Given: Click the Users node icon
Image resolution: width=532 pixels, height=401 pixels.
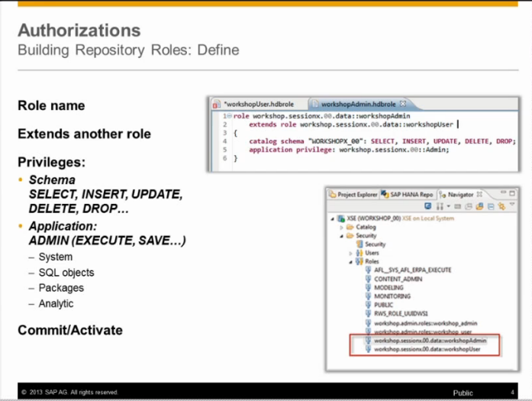Looking at the screenshot, I should point(360,253).
